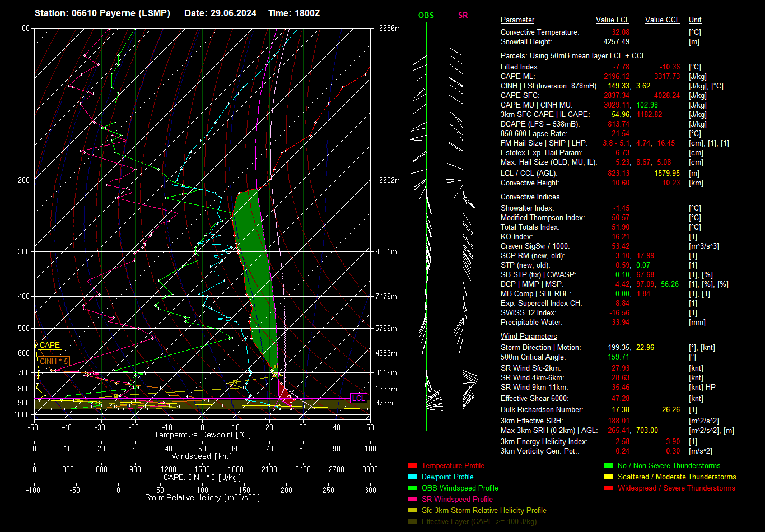Screen dimensions: 765x532
Task: Click the orange CINH * 5 label box
Action: point(54,361)
